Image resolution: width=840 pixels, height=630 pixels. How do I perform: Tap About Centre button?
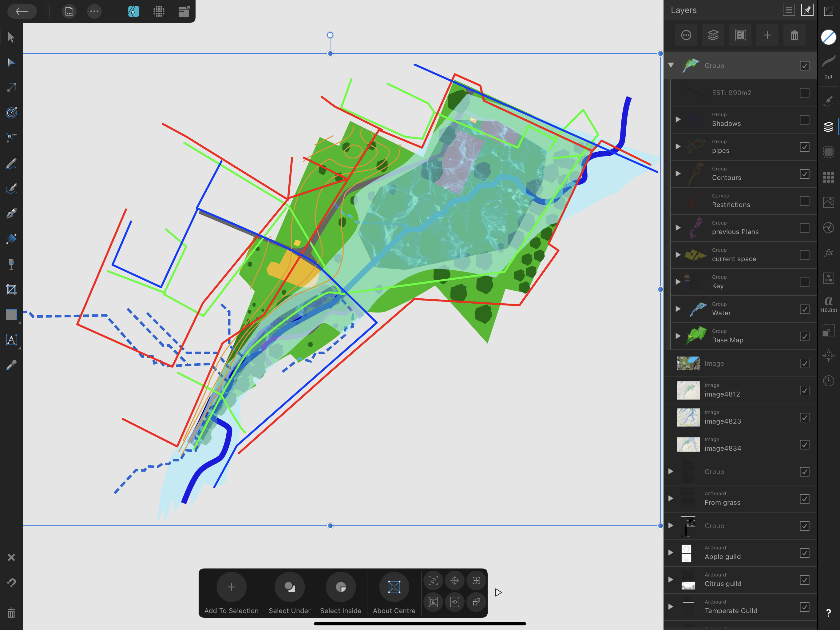(x=394, y=593)
